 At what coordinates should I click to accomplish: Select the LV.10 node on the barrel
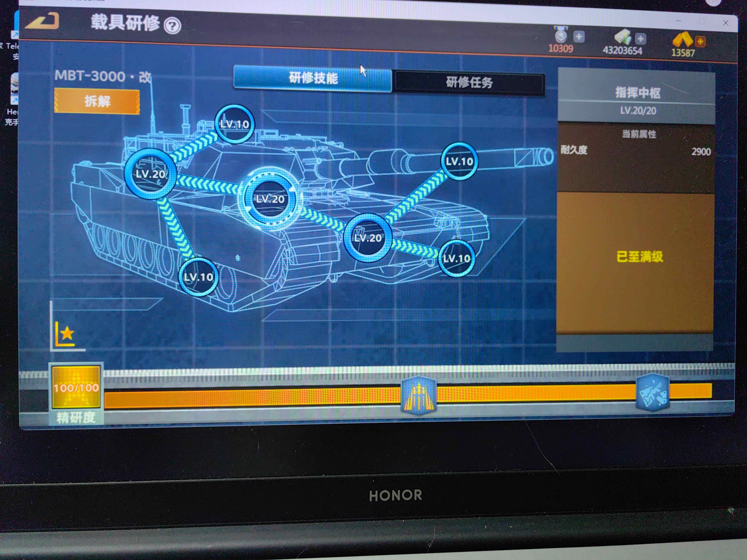459,161
